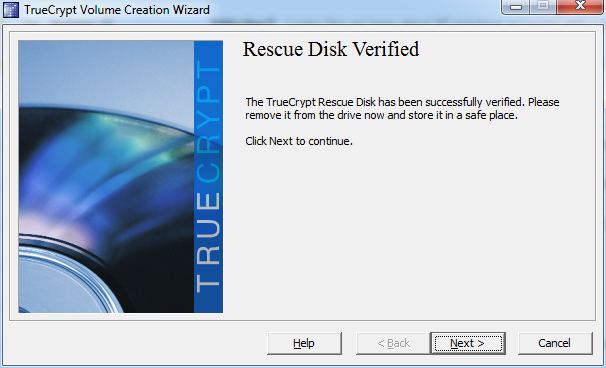Click the TrueCrypt title bar icon

coord(10,10)
